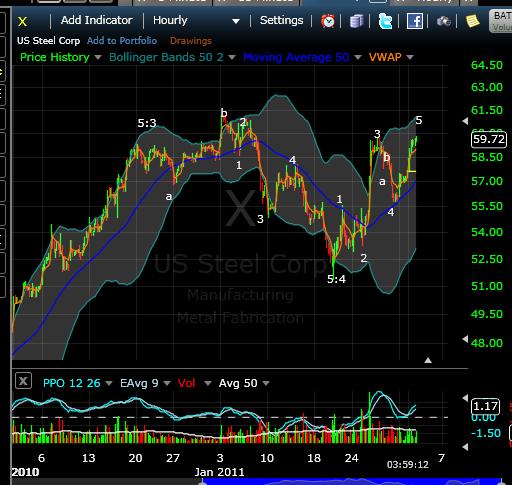Click the date axis label 27

[x=173, y=458]
